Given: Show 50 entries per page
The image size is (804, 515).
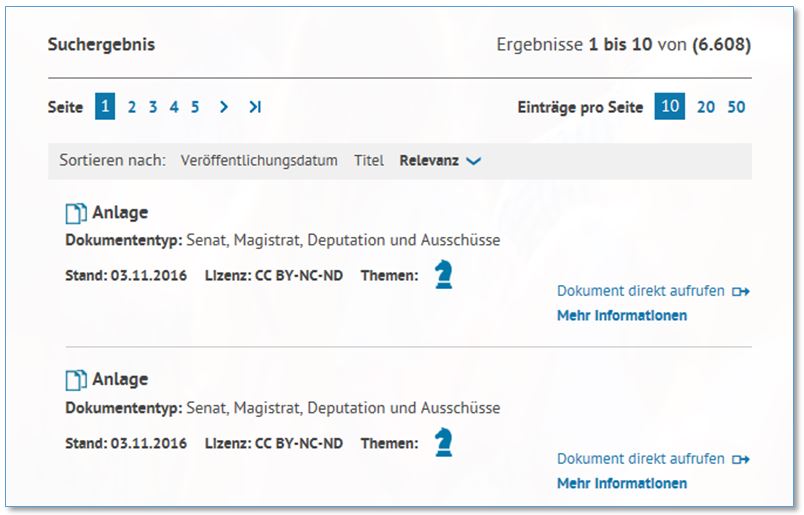Looking at the screenshot, I should point(736,107).
